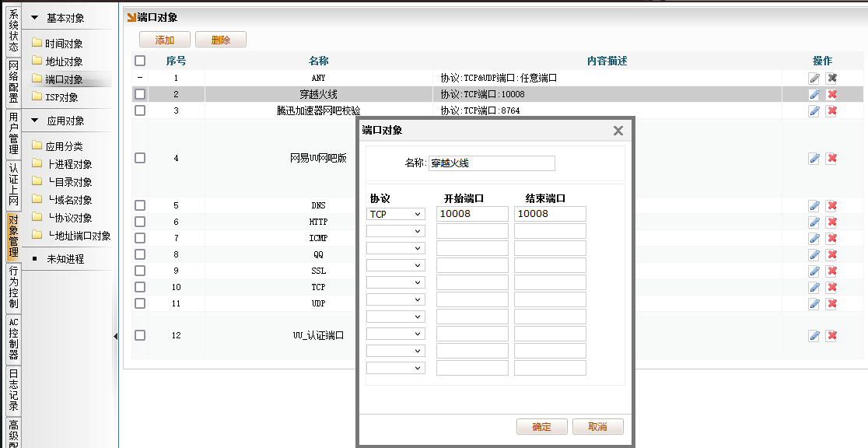This screenshot has height=448, width=868.
Task: Open the TCP protocol dropdown in dialog
Action: pos(395,214)
